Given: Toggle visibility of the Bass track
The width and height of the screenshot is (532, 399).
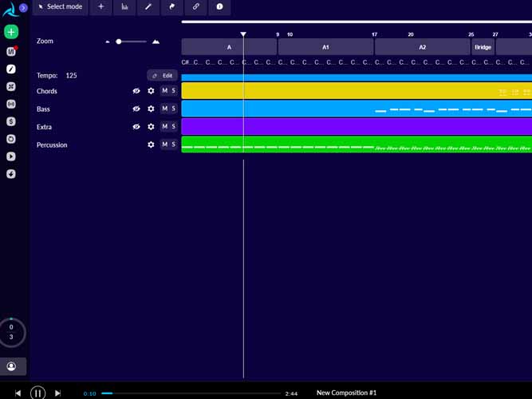Looking at the screenshot, I should (136, 109).
